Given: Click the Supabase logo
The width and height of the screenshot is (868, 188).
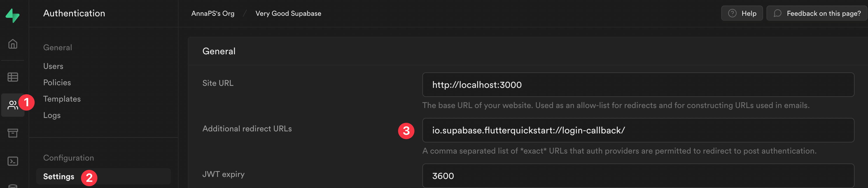Looking at the screenshot, I should (13, 15).
